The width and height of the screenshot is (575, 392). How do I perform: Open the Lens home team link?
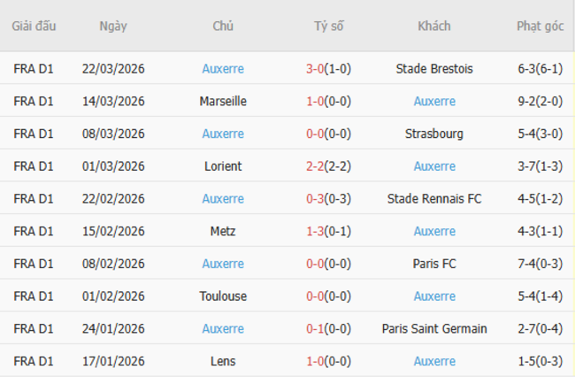click(x=223, y=361)
